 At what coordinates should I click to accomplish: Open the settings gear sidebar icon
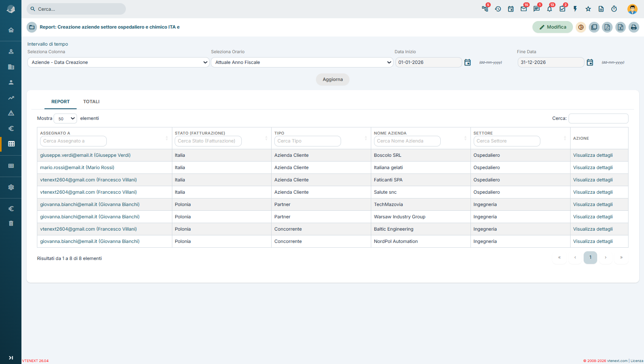tap(11, 187)
